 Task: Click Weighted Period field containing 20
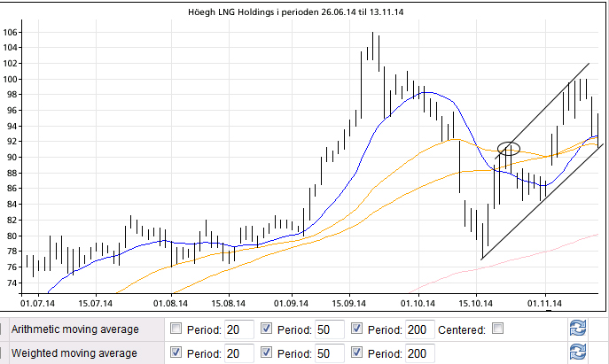(x=239, y=352)
